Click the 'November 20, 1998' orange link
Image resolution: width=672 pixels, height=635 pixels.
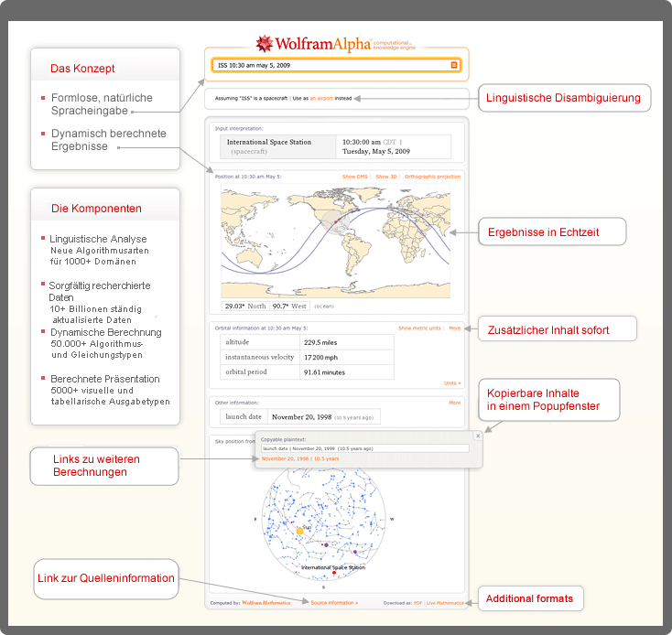(285, 458)
